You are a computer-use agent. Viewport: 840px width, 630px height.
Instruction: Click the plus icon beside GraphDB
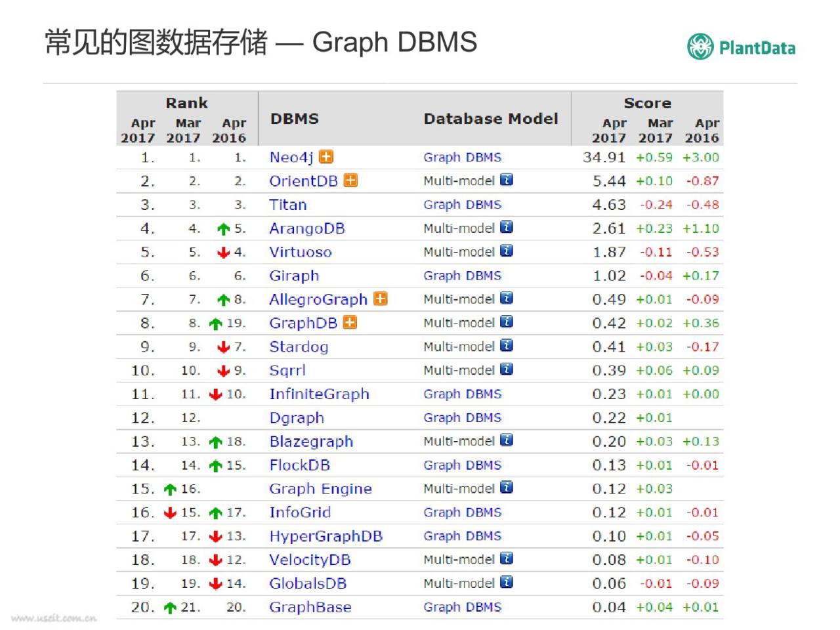click(350, 322)
